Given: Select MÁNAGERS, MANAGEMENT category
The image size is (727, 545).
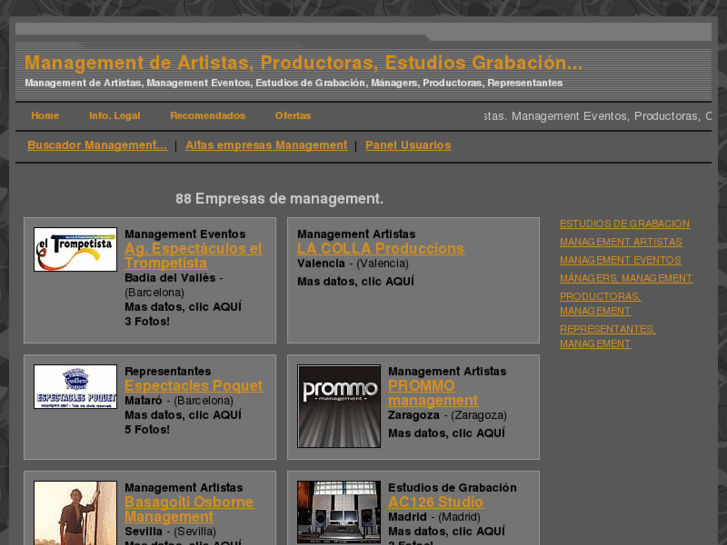Looking at the screenshot, I should click(626, 278).
